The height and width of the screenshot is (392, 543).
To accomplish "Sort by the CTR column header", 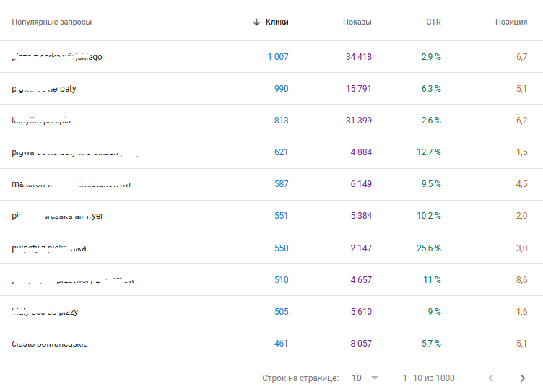I will coord(433,22).
